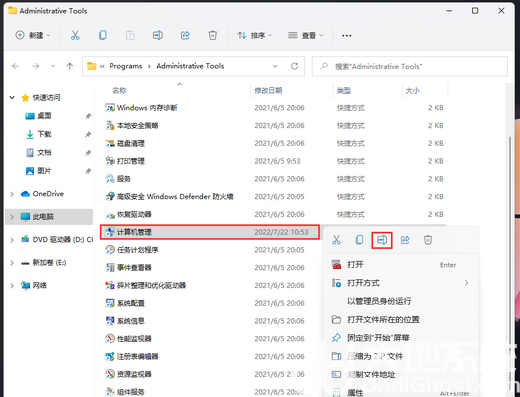Click in the search Administrative Tools field
This screenshot has width=520, height=397.
point(410,66)
